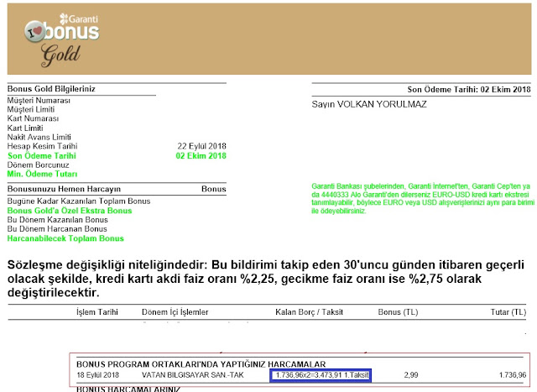
Task: Click the 'İşlem Tarihi' column header
Action: pos(97,312)
